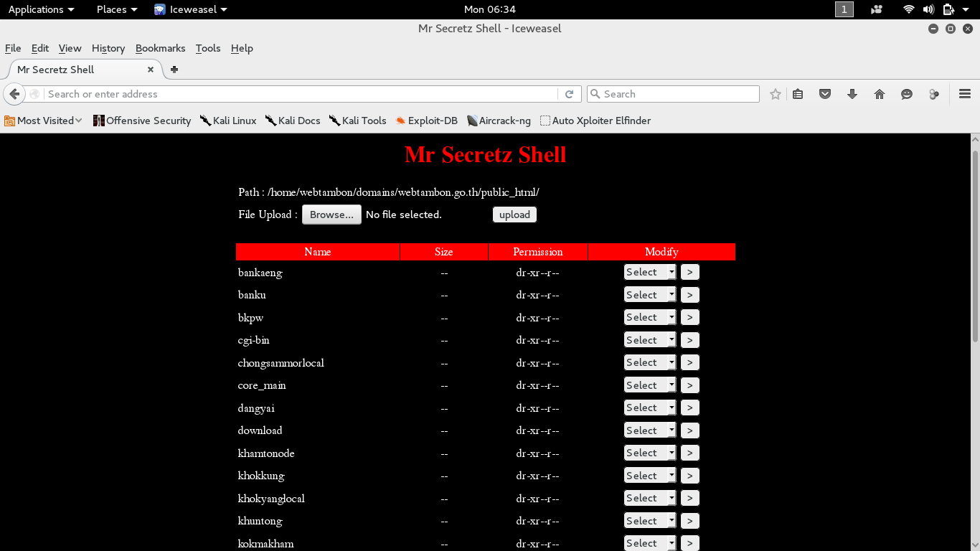Click the smiley chat icon in toolbar

tap(907, 94)
